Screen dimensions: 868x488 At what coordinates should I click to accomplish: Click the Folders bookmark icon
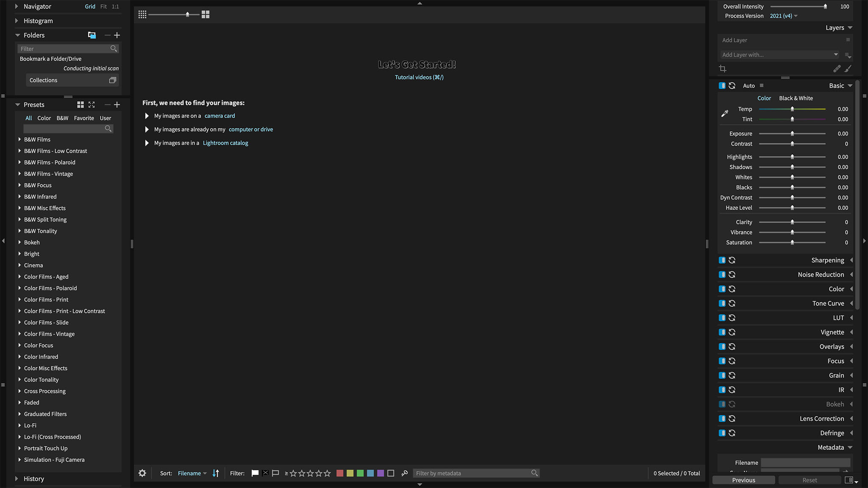(92, 35)
